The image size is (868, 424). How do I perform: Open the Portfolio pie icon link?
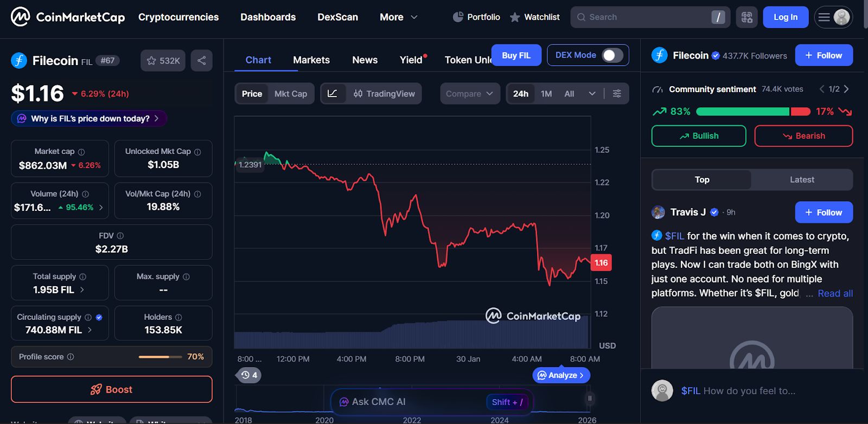pyautogui.click(x=458, y=17)
